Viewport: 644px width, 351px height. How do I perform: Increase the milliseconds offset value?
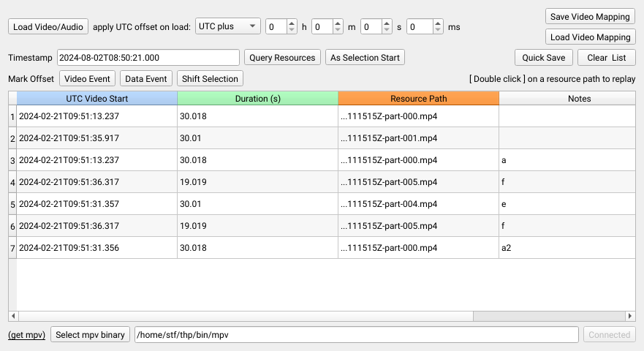coord(438,23)
